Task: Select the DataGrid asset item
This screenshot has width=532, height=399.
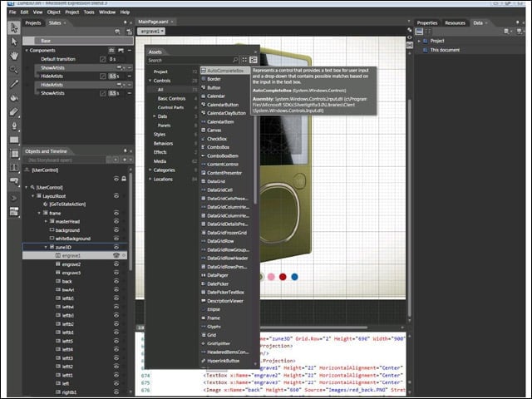Action: point(216,181)
